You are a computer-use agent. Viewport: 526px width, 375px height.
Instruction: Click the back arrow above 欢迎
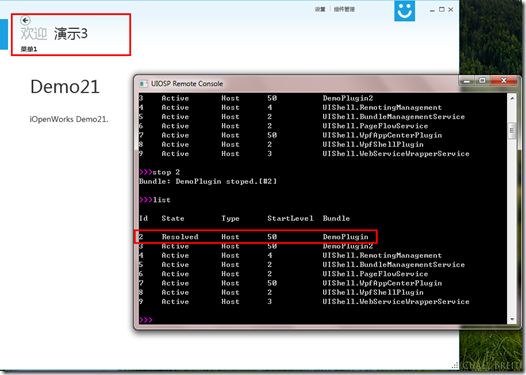pos(25,20)
